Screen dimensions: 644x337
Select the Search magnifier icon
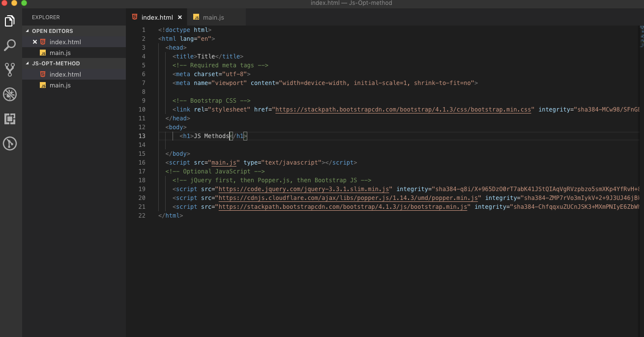tap(10, 45)
